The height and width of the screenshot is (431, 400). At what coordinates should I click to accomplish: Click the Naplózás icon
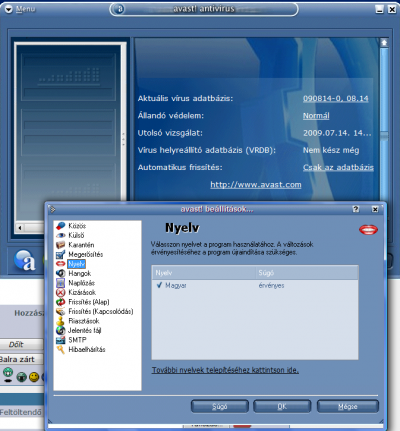pos(61,283)
